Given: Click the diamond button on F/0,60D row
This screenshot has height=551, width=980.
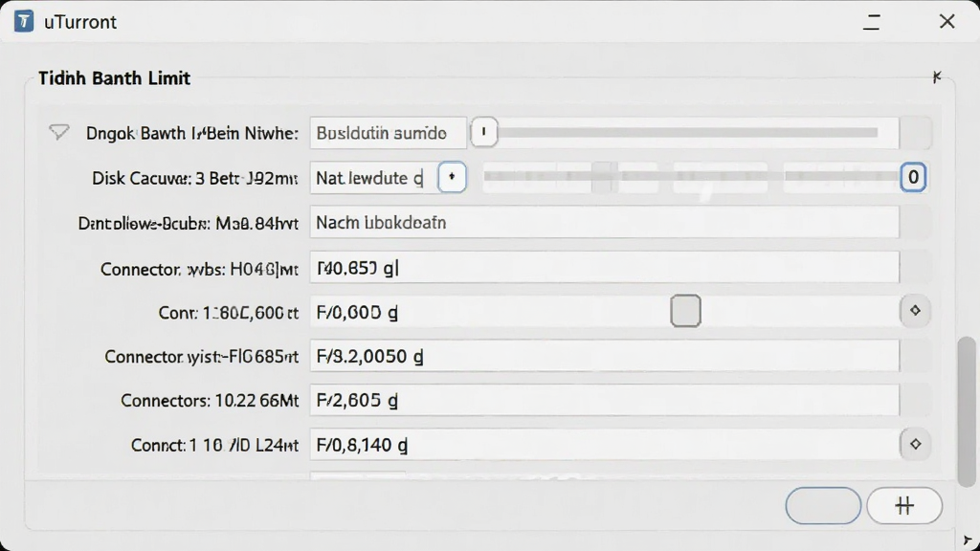Looking at the screenshot, I should click(915, 311).
